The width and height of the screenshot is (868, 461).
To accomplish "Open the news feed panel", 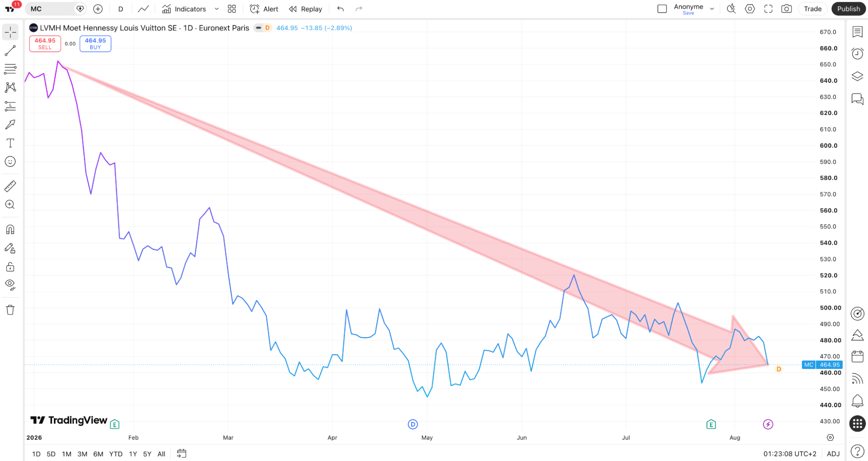I will [x=858, y=379].
